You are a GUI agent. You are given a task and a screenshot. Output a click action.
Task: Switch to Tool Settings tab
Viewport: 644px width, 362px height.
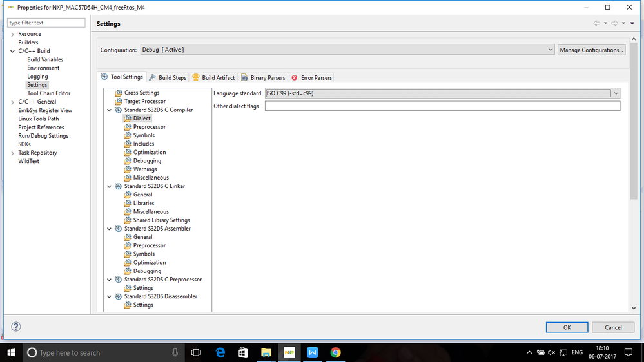coord(122,77)
